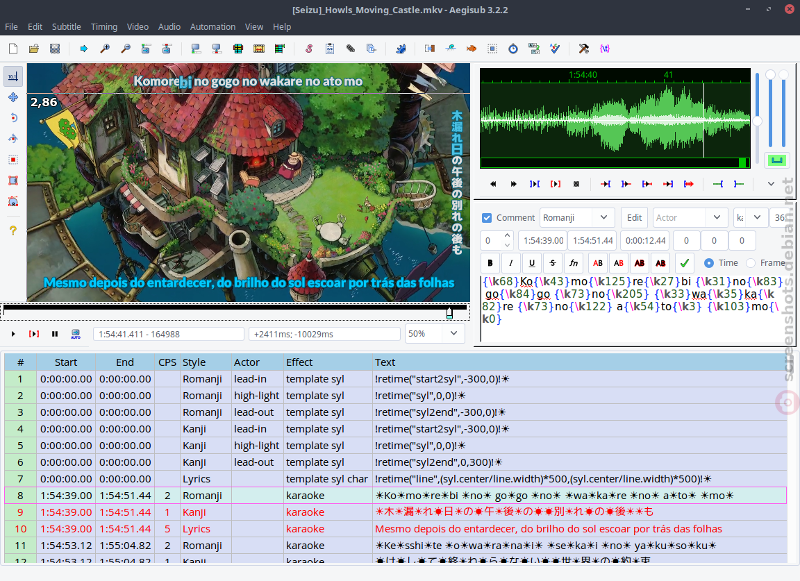This screenshot has height=581, width=800.
Task: Select the rotate-on-XY-axes visual tool
Action: [x=13, y=139]
